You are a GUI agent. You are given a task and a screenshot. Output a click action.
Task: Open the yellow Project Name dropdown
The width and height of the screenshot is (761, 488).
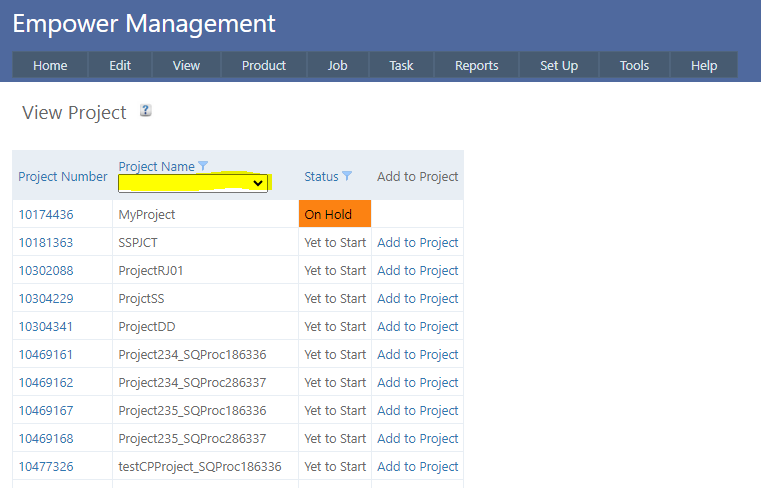point(193,183)
